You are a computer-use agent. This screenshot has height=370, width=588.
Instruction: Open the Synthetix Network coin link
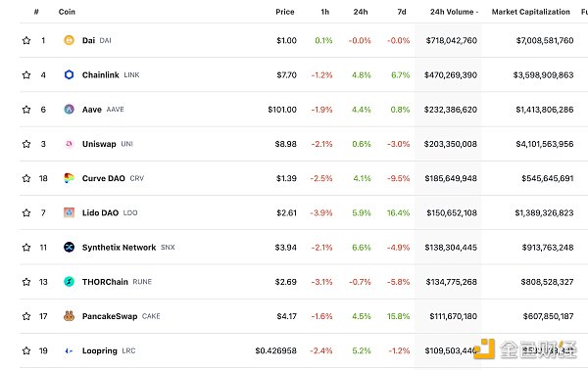click(x=119, y=248)
